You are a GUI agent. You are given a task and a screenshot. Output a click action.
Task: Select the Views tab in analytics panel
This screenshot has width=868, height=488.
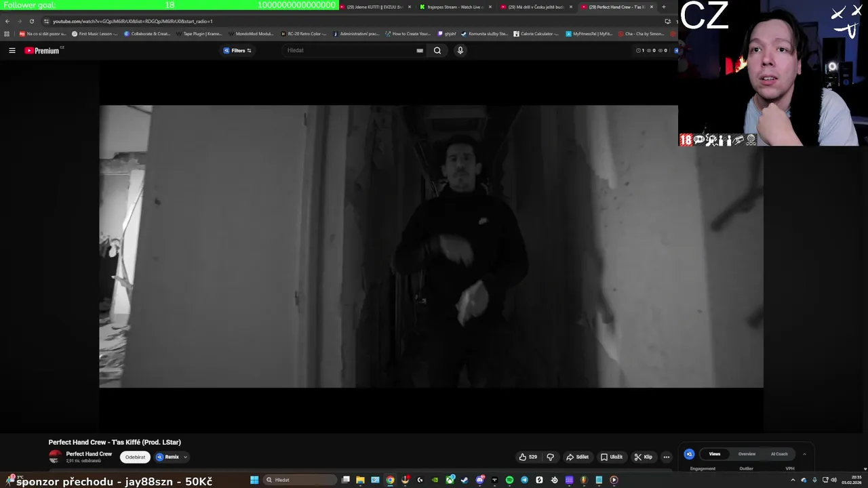coord(714,454)
